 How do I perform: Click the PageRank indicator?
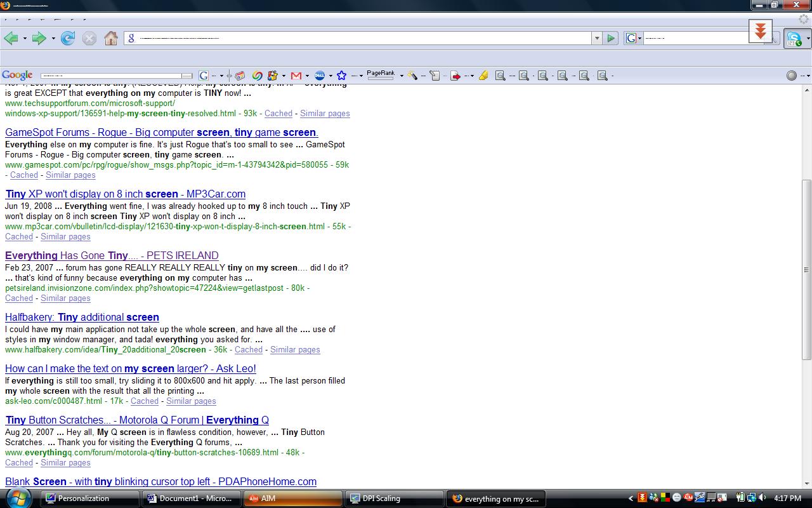[x=381, y=74]
